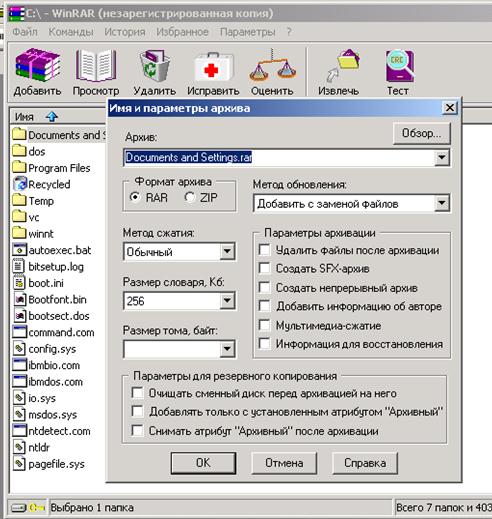Click the Оценить scales icon

pos(272,65)
